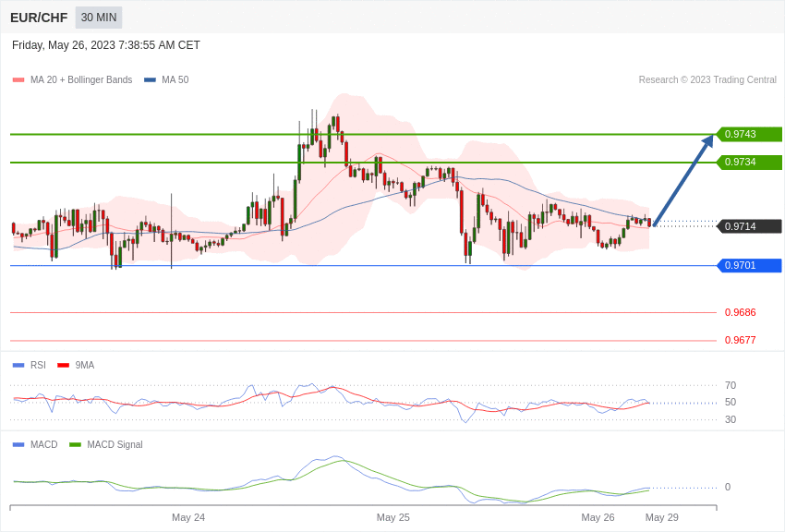
Task: Click the MACD 0 axis value
Action: coord(728,487)
